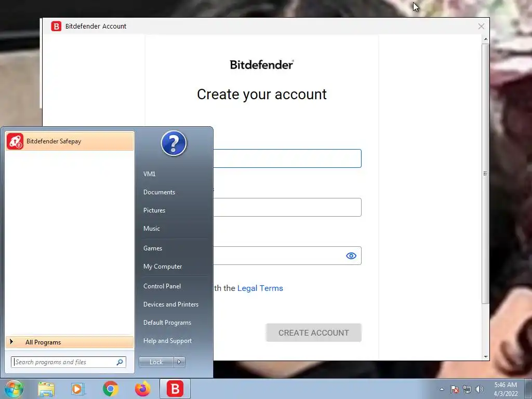Open My Computer from Start menu

[163, 267]
